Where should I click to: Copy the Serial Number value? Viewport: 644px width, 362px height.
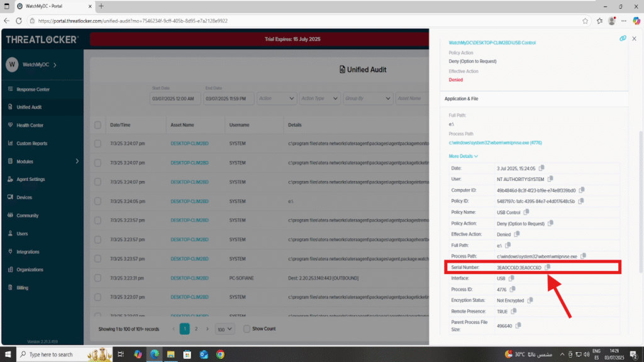548,267
